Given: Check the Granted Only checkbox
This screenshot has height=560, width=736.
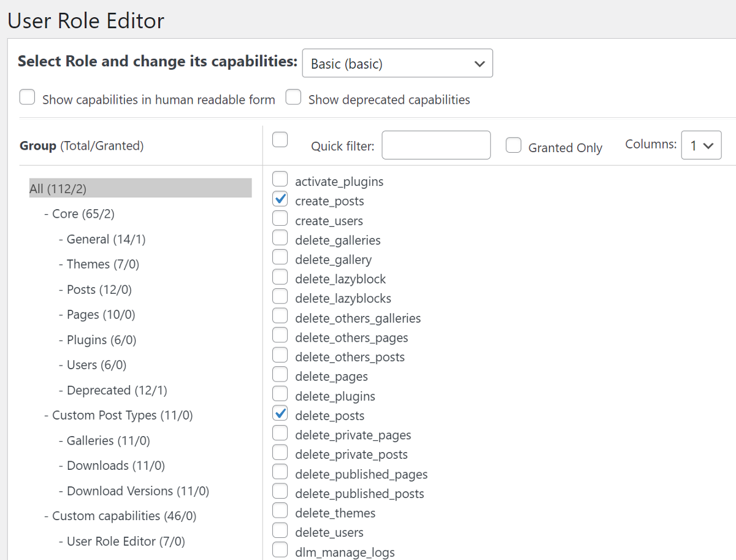Looking at the screenshot, I should pyautogui.click(x=513, y=146).
